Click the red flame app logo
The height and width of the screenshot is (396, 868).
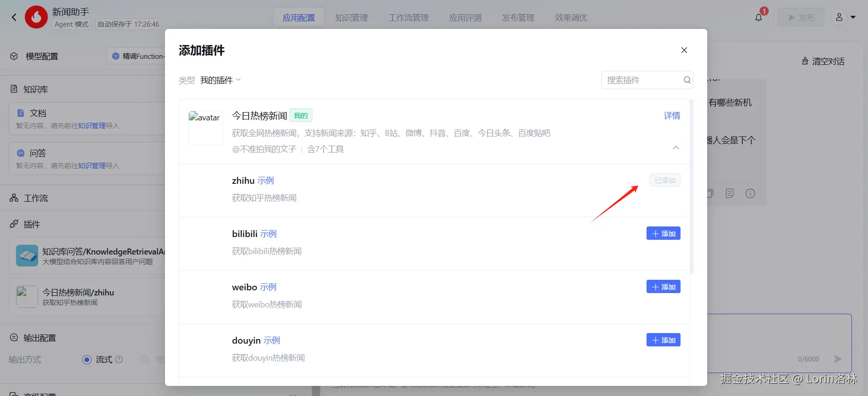click(36, 17)
